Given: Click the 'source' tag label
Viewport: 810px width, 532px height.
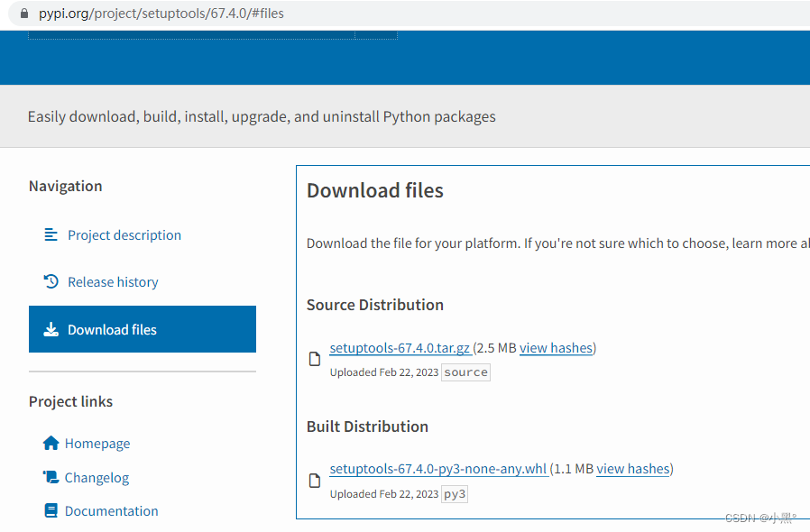Looking at the screenshot, I should (x=466, y=372).
